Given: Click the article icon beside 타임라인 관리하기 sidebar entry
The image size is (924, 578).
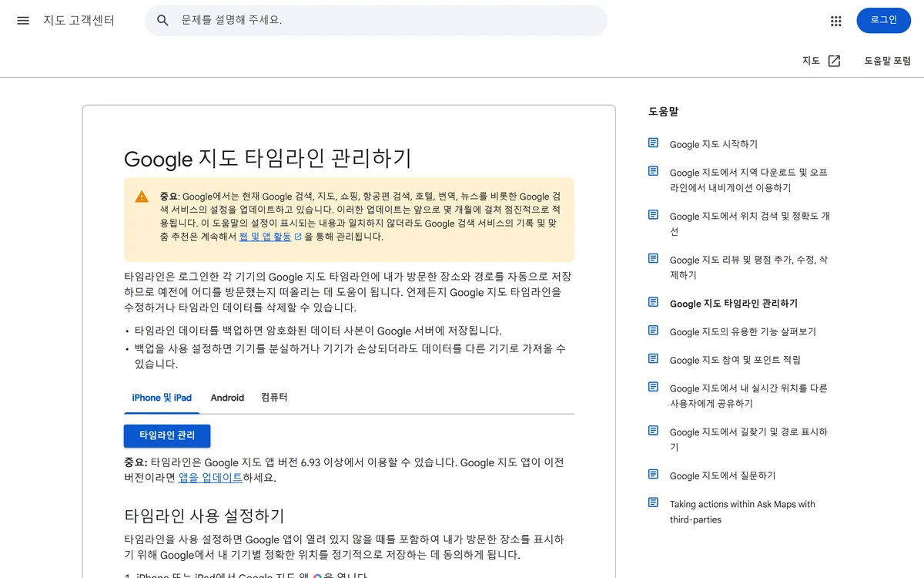Looking at the screenshot, I should point(653,302).
